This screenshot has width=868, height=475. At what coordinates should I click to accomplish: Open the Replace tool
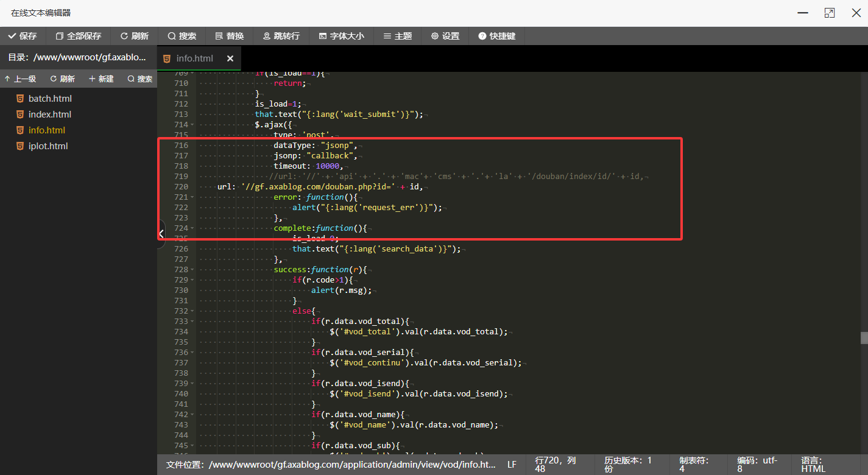point(229,36)
